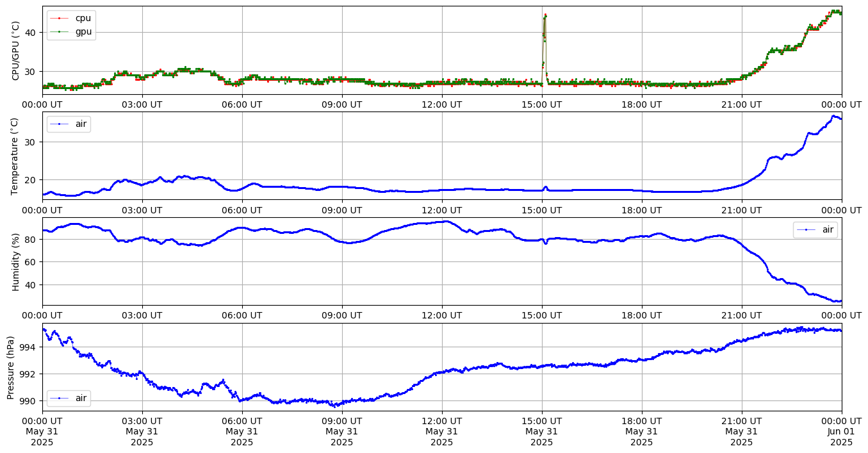Click 12:00 UT May 31 label under Pressure plot
This screenshot has width=868, height=453.
click(x=442, y=431)
